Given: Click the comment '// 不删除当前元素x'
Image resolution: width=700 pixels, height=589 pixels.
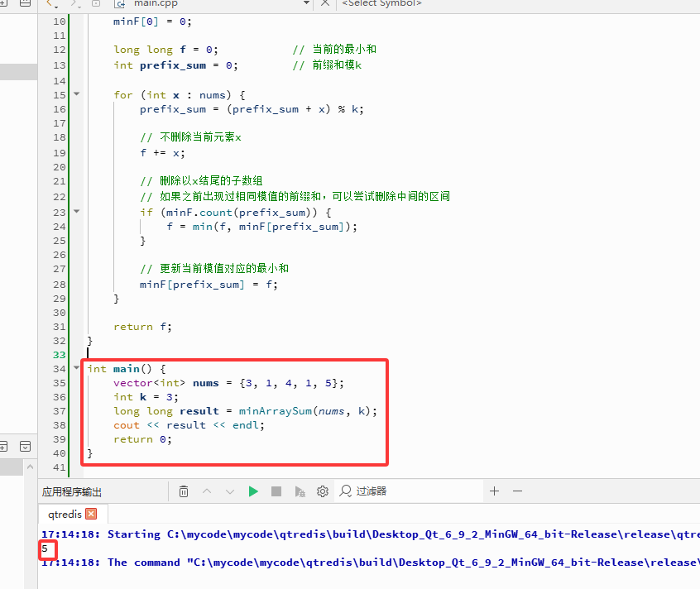Looking at the screenshot, I should coord(190,137).
